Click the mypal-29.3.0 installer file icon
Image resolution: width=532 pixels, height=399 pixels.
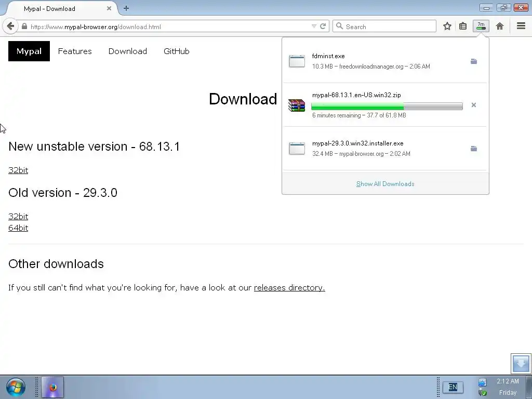click(297, 149)
